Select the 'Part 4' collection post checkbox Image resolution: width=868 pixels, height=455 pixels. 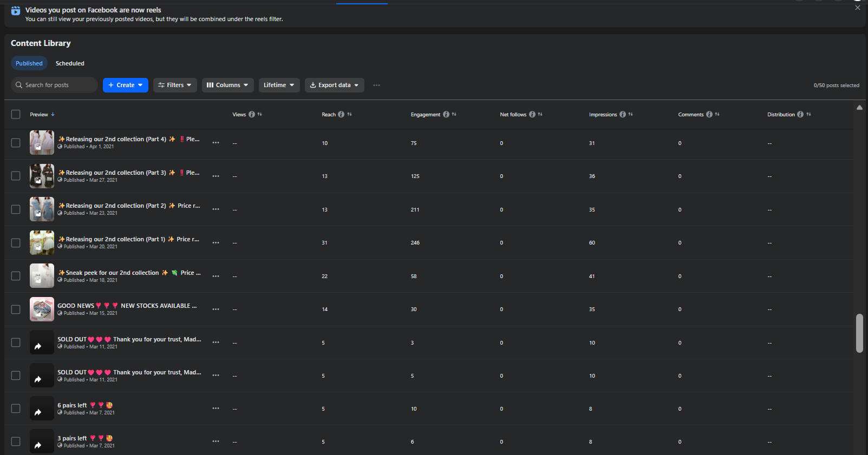[16, 143]
